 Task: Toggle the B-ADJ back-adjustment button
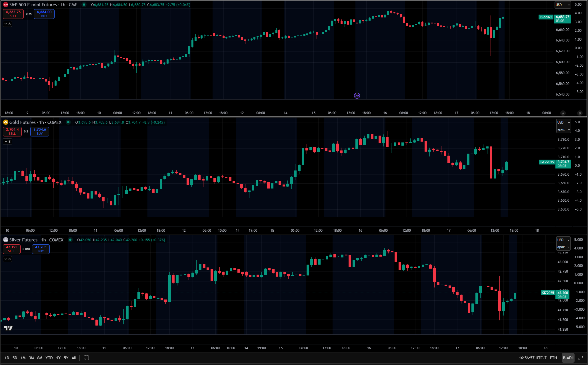568,358
